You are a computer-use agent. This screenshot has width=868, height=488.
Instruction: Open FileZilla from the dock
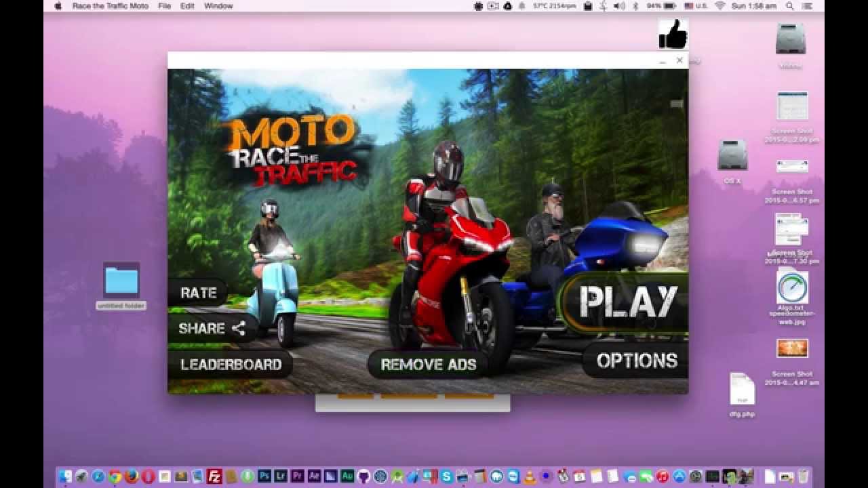214,476
